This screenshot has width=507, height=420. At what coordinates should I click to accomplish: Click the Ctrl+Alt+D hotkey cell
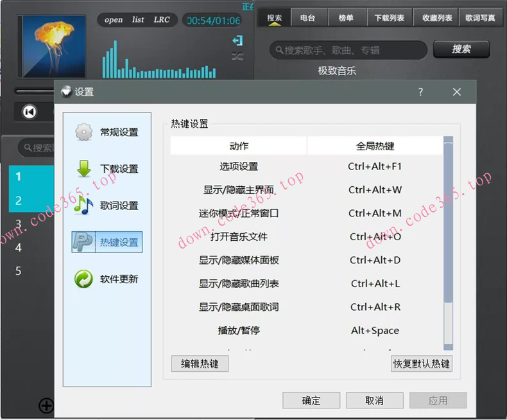point(375,260)
